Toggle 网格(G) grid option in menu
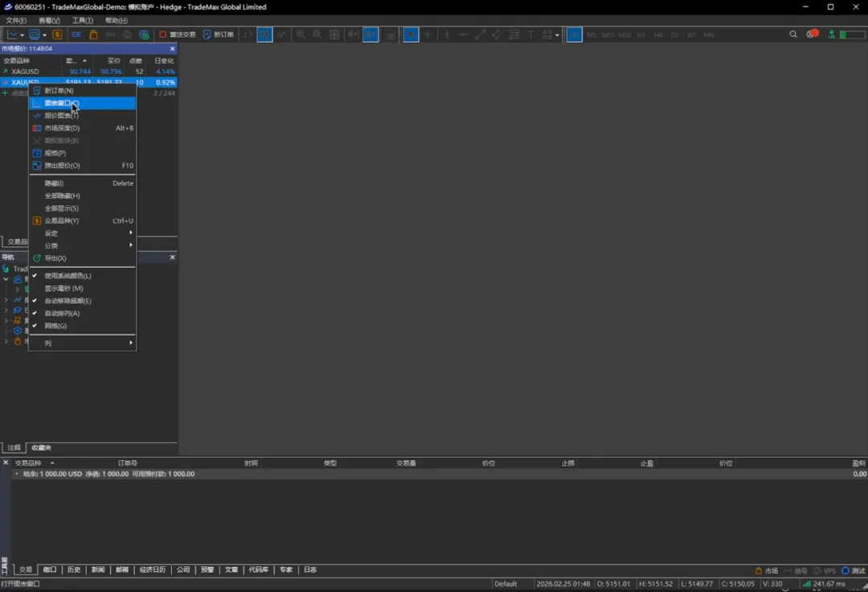Viewport: 868px width, 592px height. pos(55,326)
